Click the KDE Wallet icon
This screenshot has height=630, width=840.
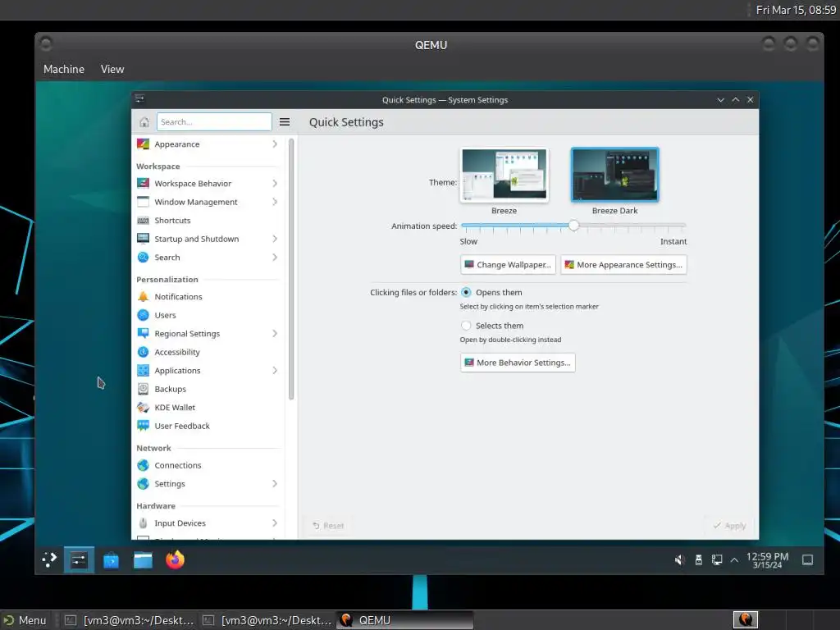[143, 408]
